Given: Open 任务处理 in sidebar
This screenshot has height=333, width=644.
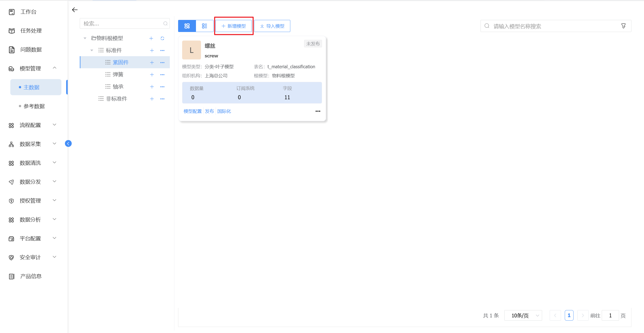Looking at the screenshot, I should click(31, 31).
